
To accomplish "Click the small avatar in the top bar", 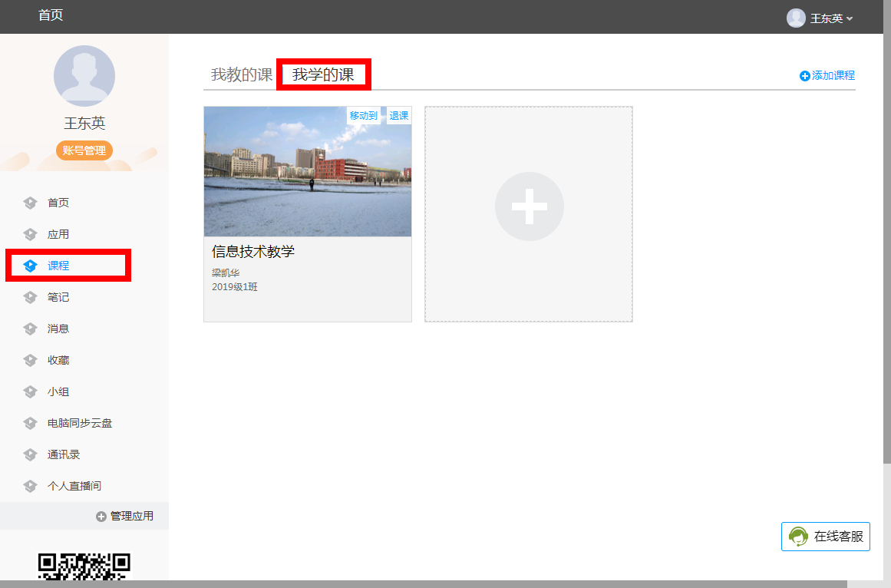I will click(x=796, y=18).
